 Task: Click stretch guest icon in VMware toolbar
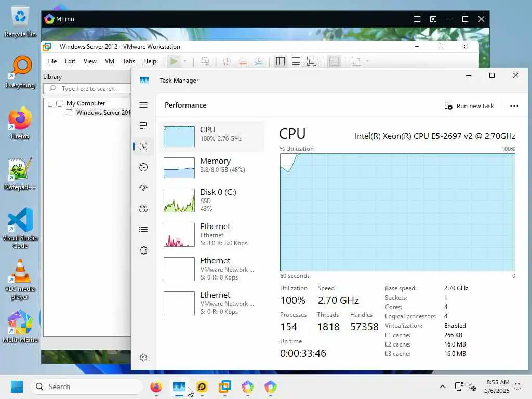coord(356,61)
